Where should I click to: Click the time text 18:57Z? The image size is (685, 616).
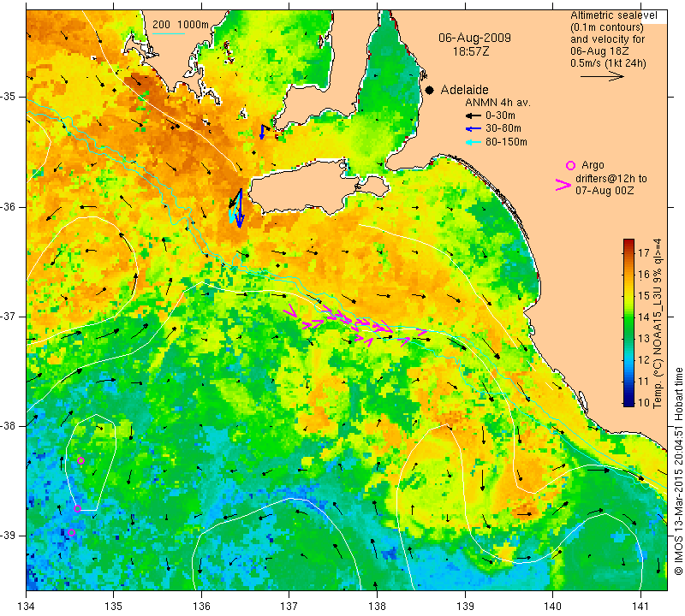pyautogui.click(x=471, y=51)
